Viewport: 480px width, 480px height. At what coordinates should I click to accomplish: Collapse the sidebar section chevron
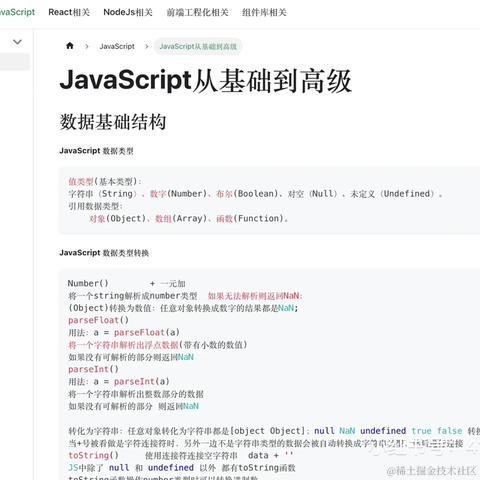click(17, 42)
